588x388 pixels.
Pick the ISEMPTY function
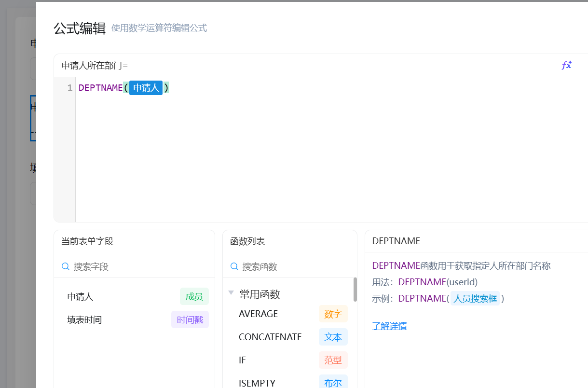pos(257,383)
